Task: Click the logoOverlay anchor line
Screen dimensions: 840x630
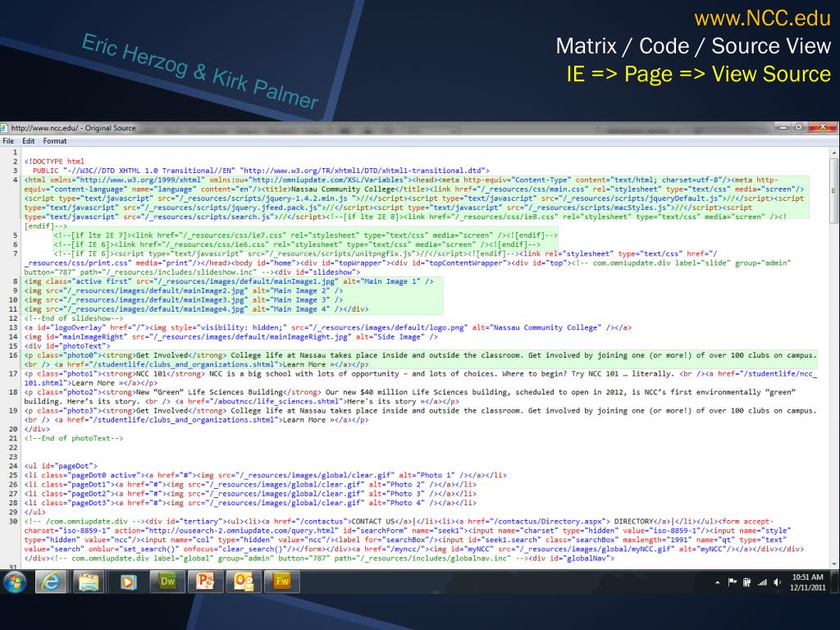Action: 328,327
